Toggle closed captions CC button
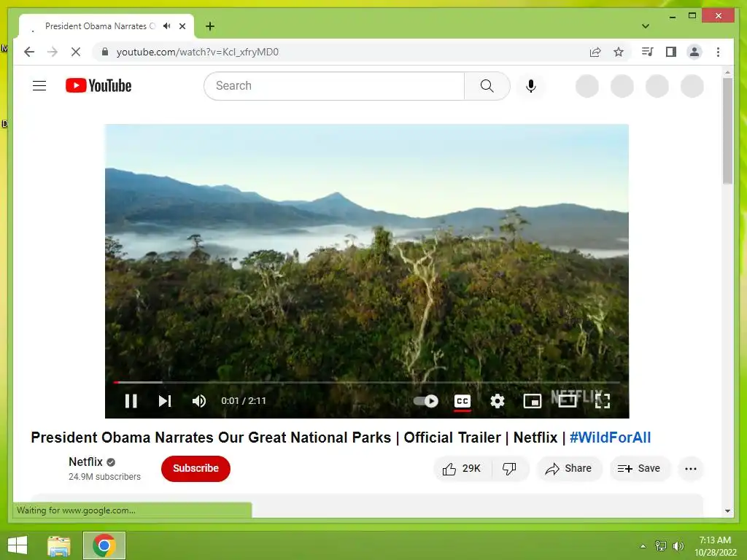The height and width of the screenshot is (560, 747). 462,401
